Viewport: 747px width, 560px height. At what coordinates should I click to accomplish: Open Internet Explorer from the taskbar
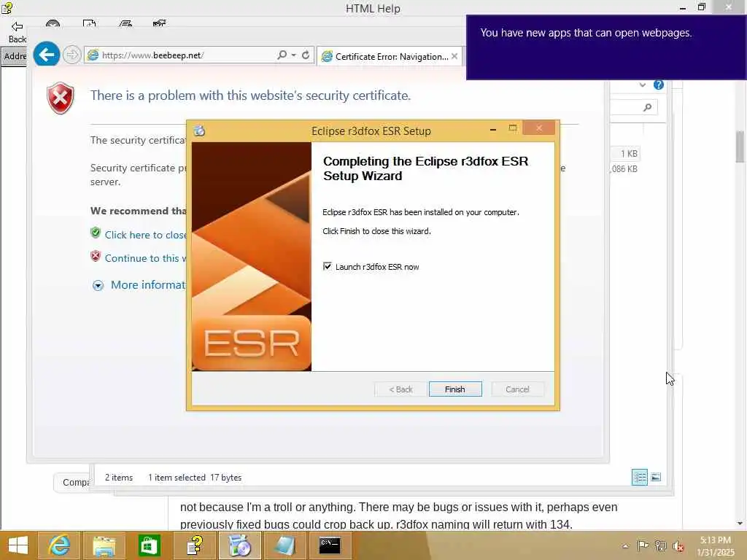(59, 545)
